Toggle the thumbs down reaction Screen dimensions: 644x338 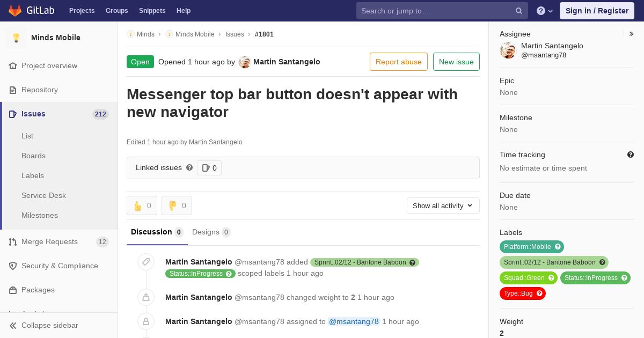pos(177,205)
